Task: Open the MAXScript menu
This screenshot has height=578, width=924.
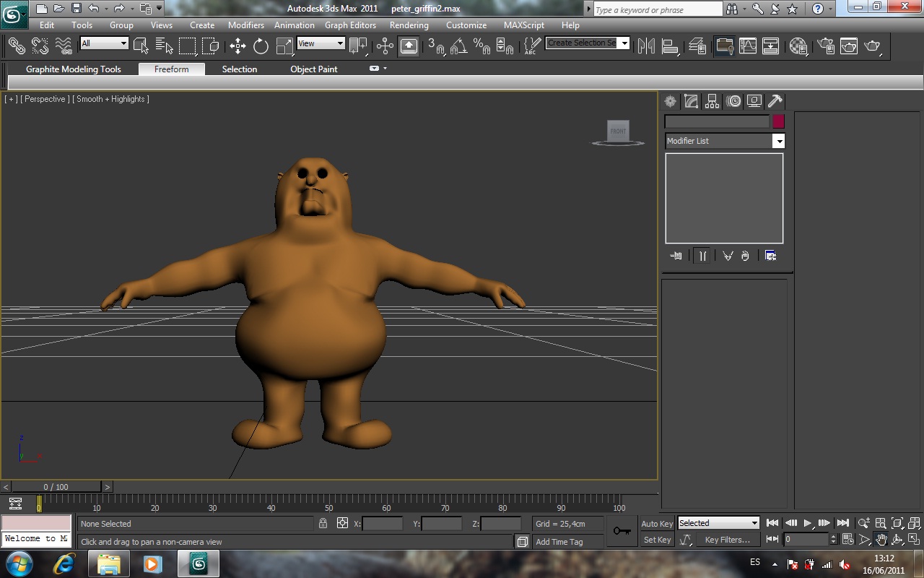Action: point(524,25)
